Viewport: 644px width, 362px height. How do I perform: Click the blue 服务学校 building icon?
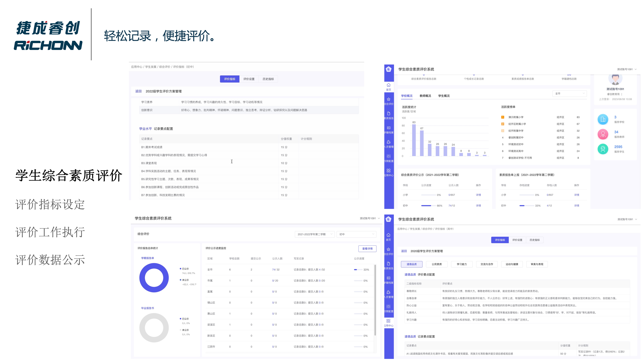point(603,119)
